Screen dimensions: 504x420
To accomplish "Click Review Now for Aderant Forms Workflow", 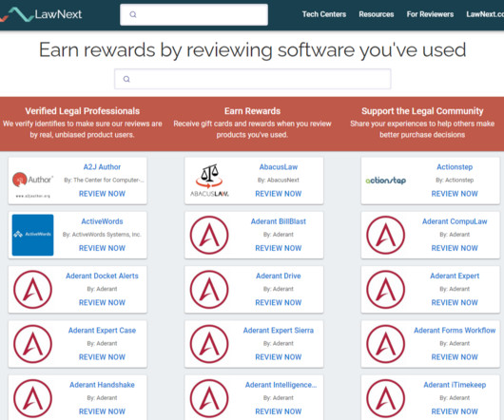I will [x=455, y=357].
